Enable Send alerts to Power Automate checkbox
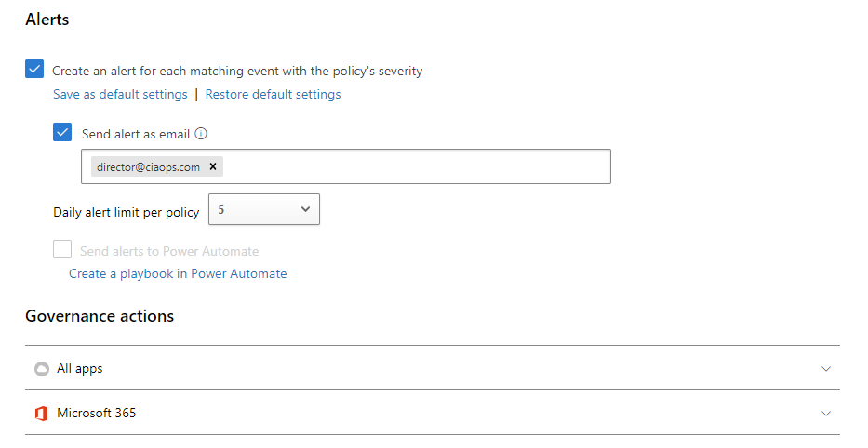Image resolution: width=868 pixels, height=448 pixels. 62,249
